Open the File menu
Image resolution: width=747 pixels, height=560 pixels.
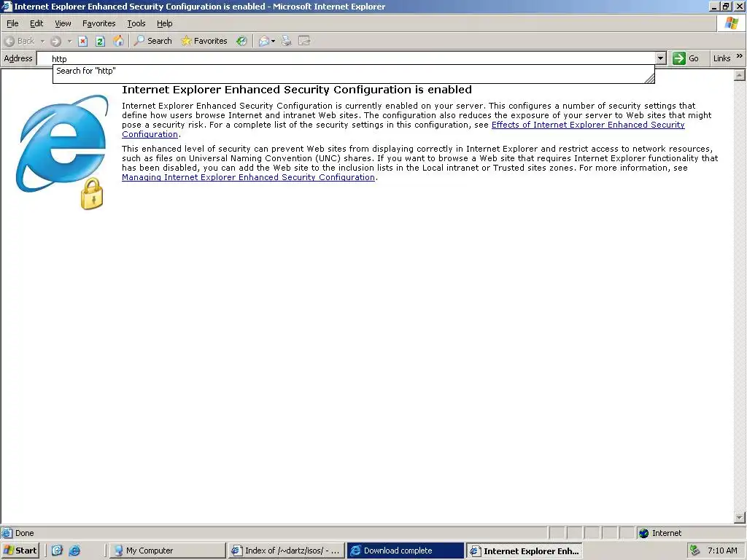click(12, 23)
